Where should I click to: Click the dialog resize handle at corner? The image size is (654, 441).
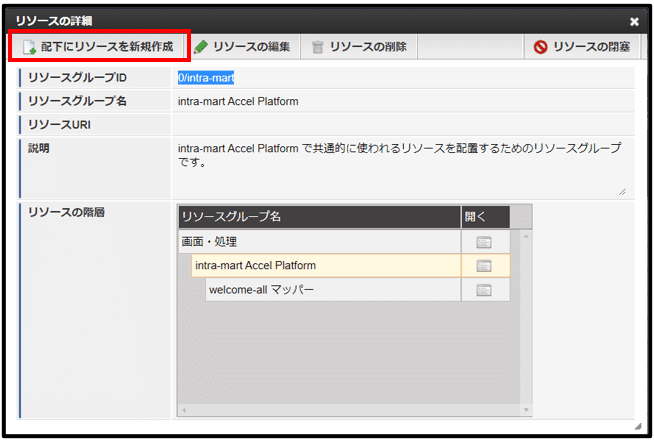click(638, 426)
